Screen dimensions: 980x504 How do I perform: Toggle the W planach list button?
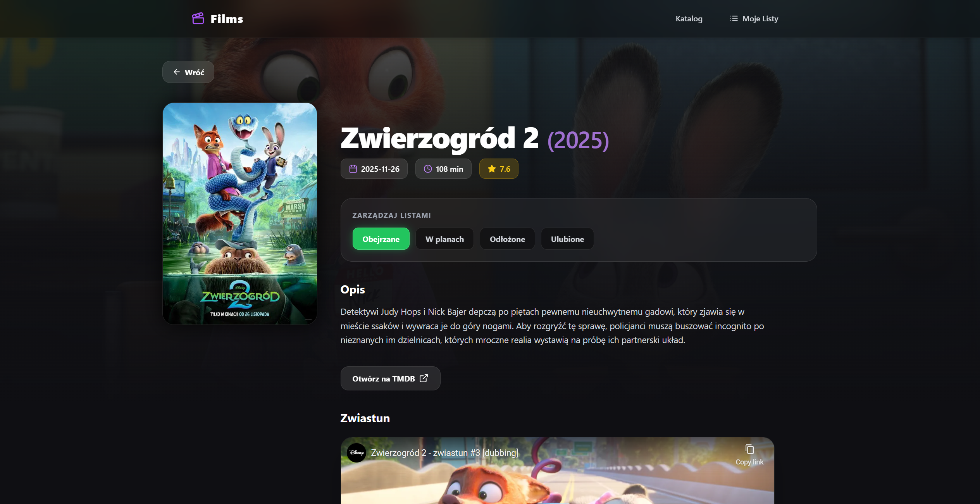click(x=444, y=239)
